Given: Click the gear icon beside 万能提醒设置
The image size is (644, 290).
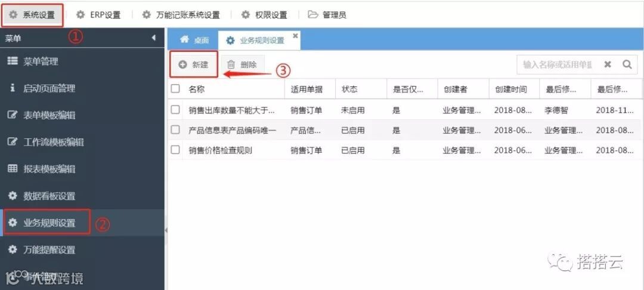Looking at the screenshot, I should [x=13, y=249].
